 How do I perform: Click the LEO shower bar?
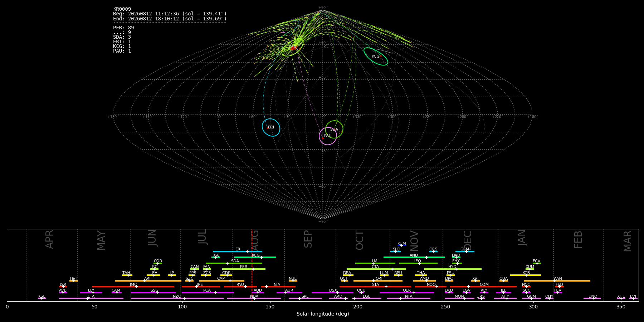coord(418,263)
